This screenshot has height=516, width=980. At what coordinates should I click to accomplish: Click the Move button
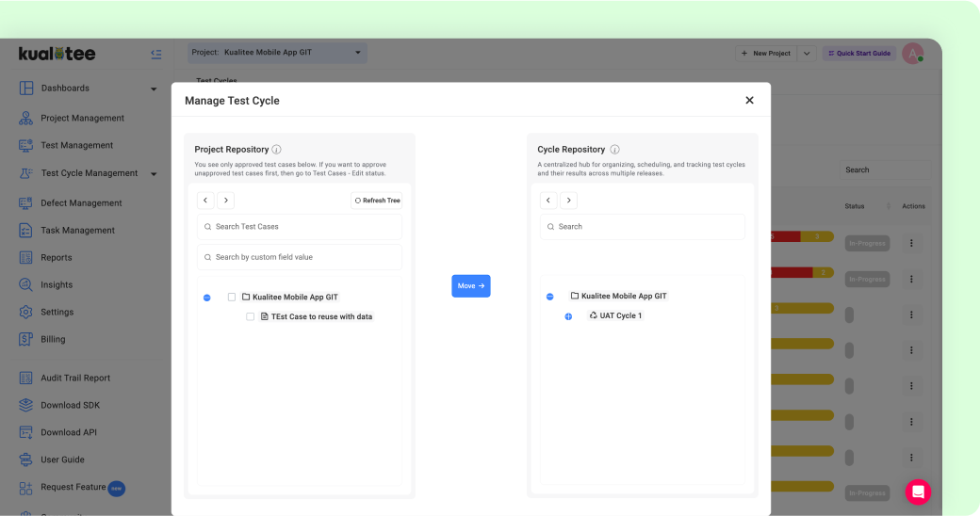pos(470,286)
